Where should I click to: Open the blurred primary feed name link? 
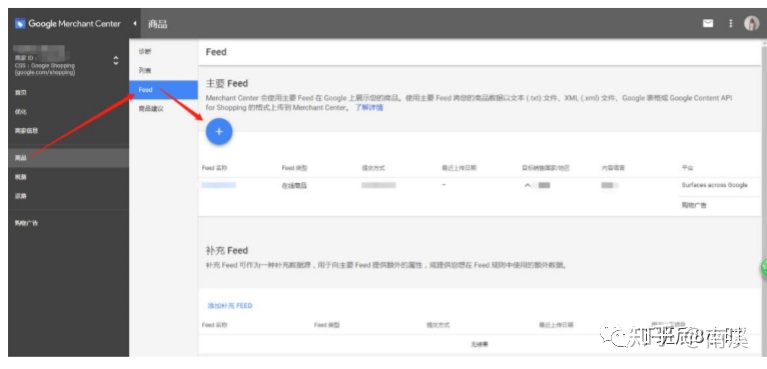[x=219, y=185]
